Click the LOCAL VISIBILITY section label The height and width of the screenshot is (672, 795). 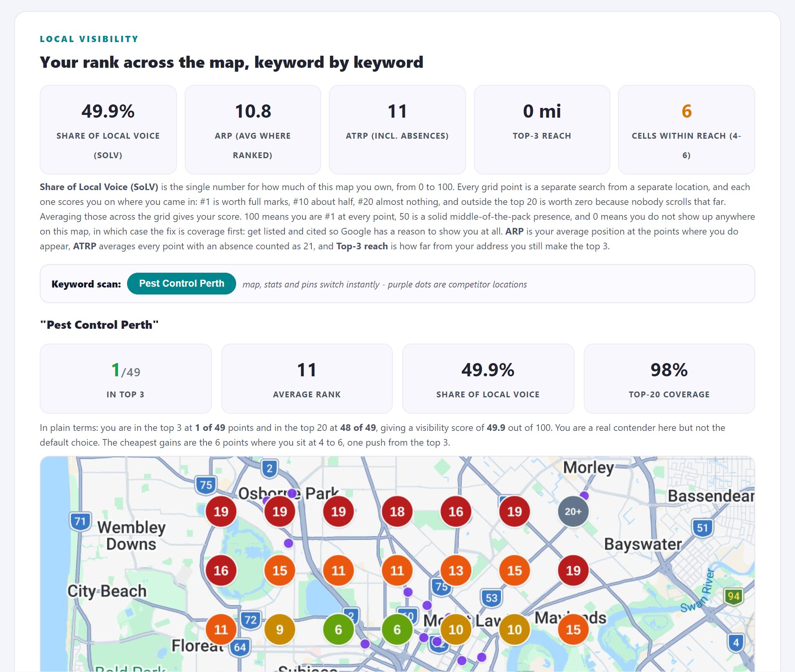[89, 39]
